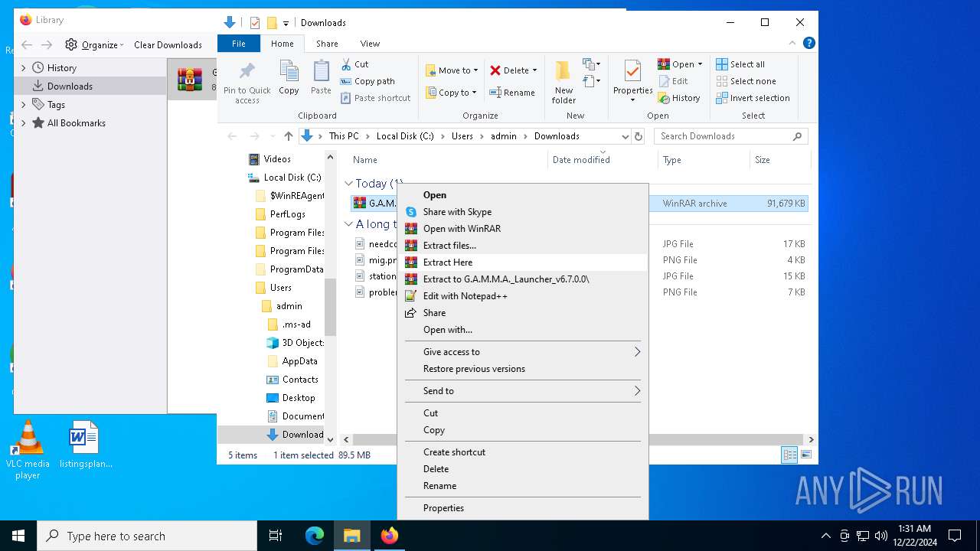This screenshot has width=980, height=551.
Task: Open Firefox from the taskbar
Action: (x=390, y=536)
